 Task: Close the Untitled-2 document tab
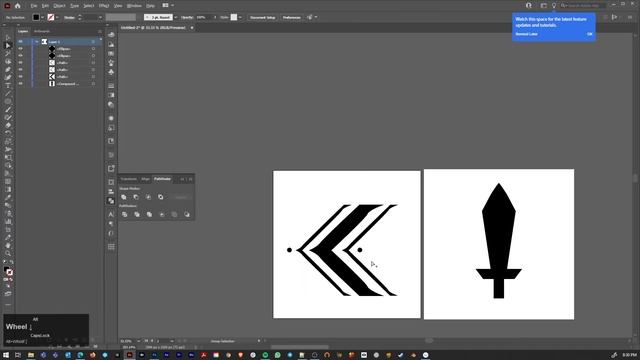coord(192,28)
